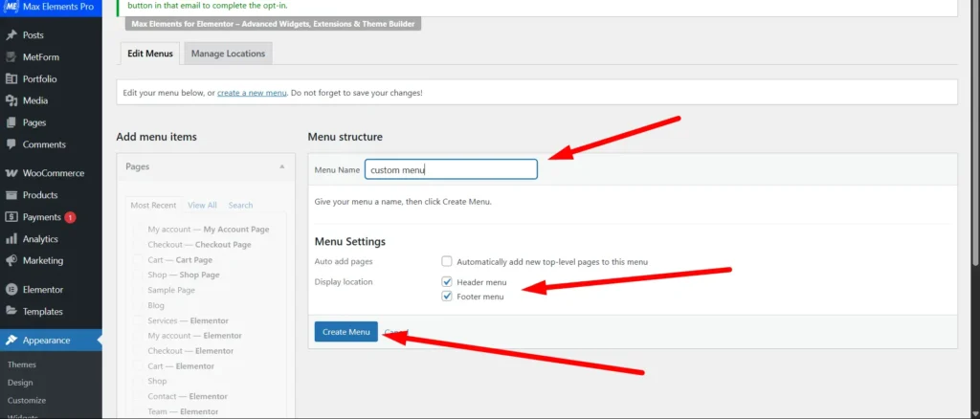
Task: Click the Elementor icon in sidebar
Action: (x=11, y=289)
